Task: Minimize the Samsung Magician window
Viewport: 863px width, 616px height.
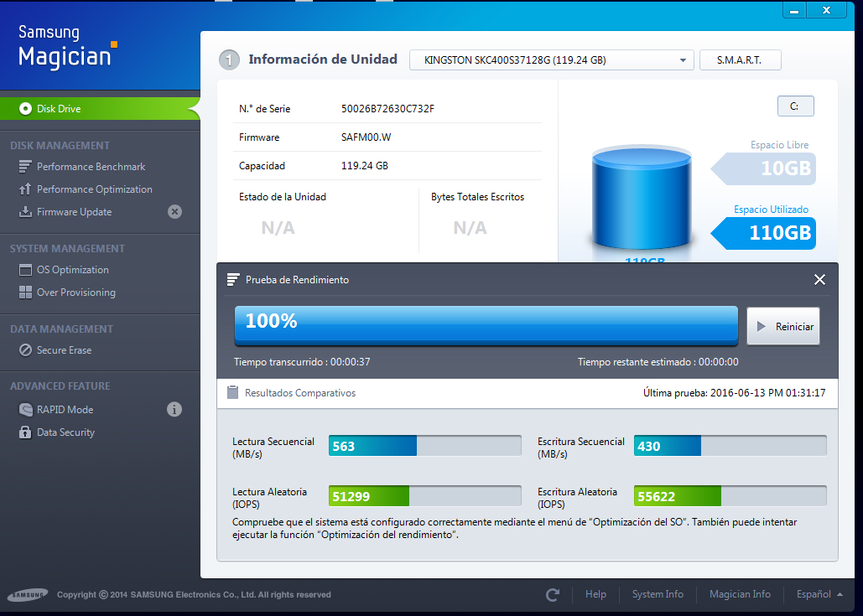Action: click(794, 10)
